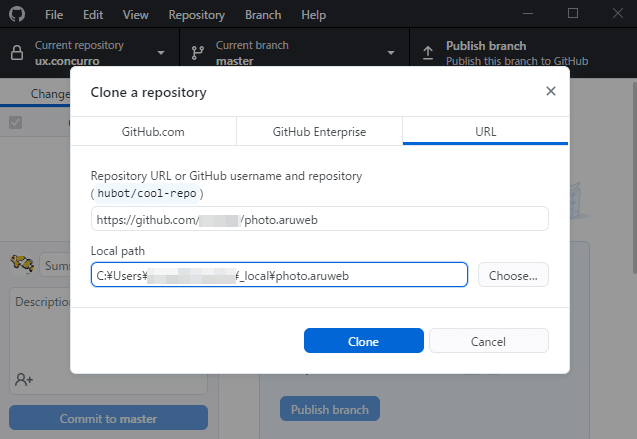
Task: Expand the Current branch dropdown arrow
Action: tap(391, 53)
